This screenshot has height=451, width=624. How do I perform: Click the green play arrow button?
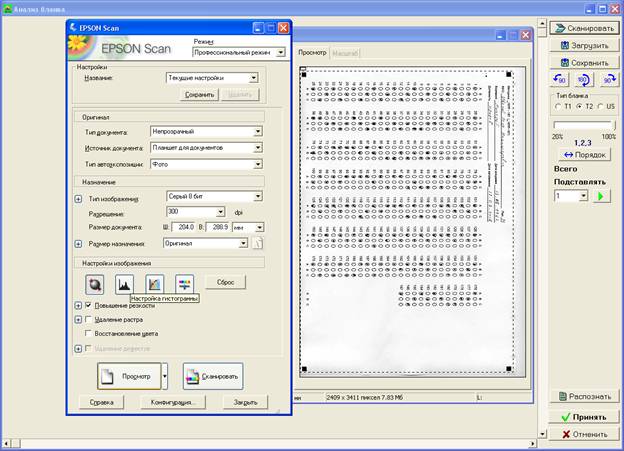pos(601,196)
